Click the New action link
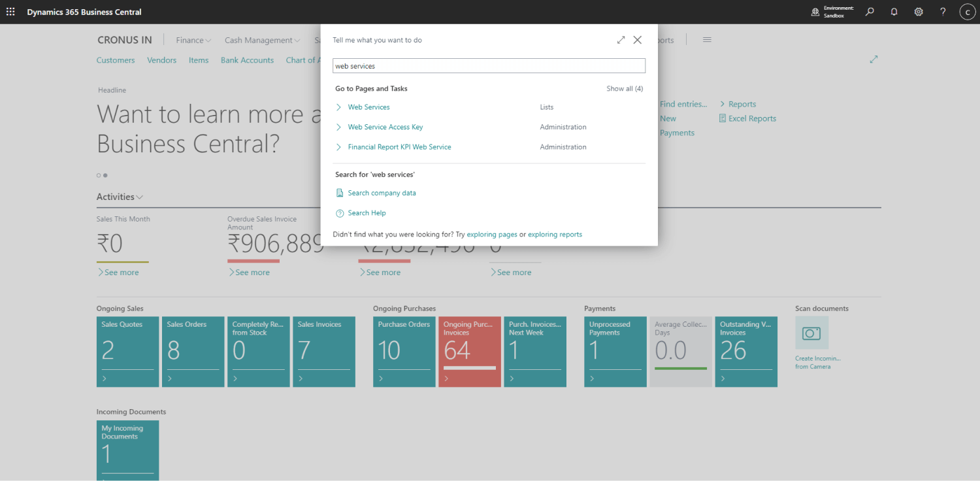The width and height of the screenshot is (980, 481). 668,118
